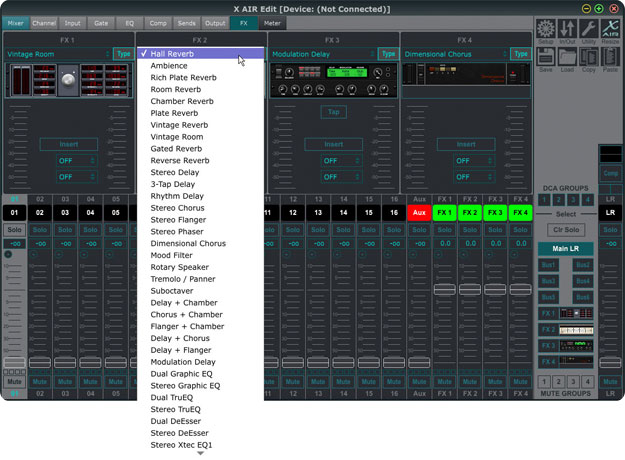Open the FX 4 Dimensional Chorus effect dropdown
This screenshot has width=625, height=460.
point(456,54)
